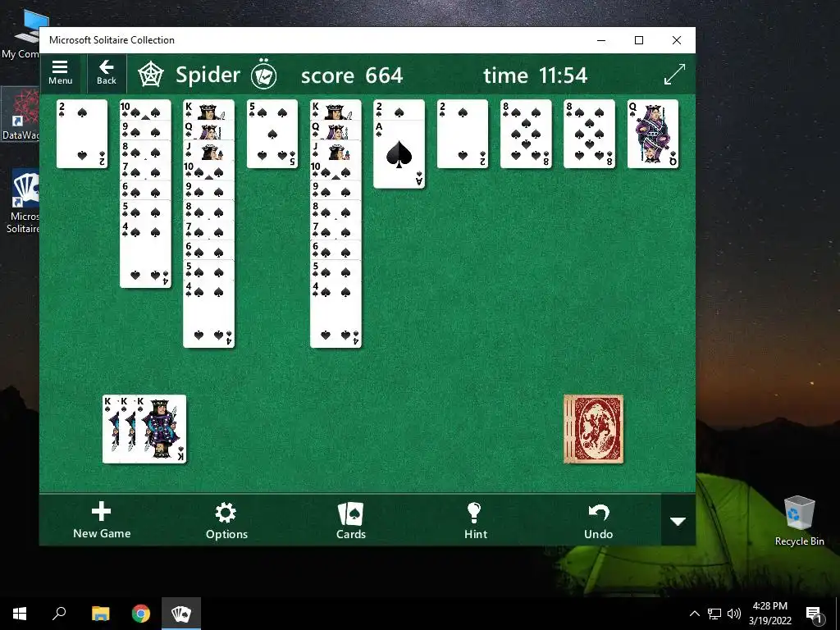
Task: Open the Cards selection button
Action: point(351,519)
